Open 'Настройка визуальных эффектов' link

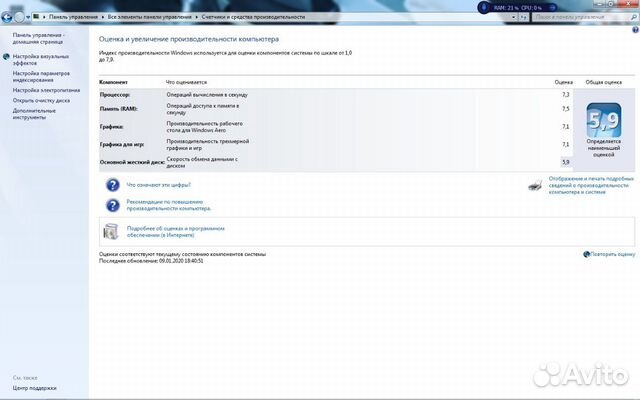click(40, 60)
